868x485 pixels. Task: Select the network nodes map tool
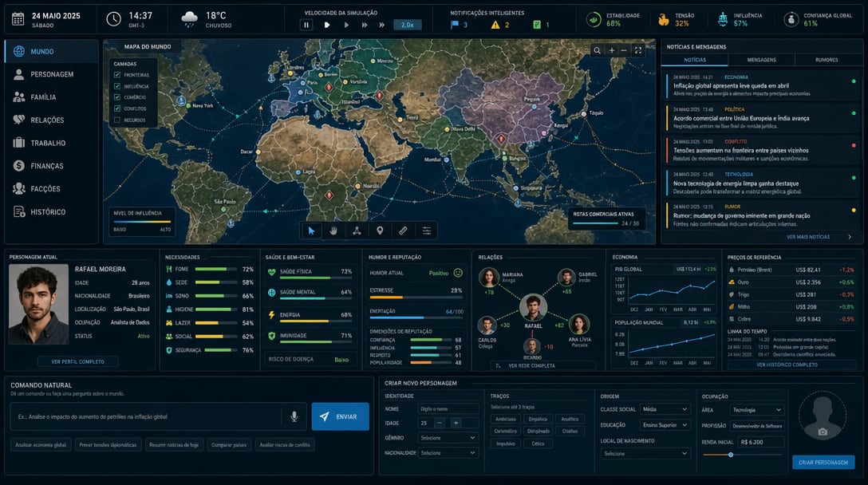click(357, 231)
